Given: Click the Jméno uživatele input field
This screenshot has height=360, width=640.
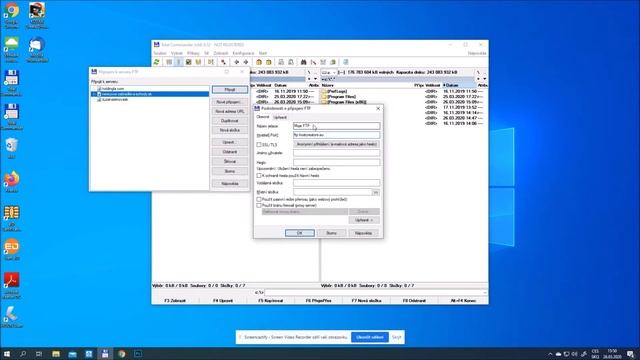Looking at the screenshot, I should tap(336, 153).
